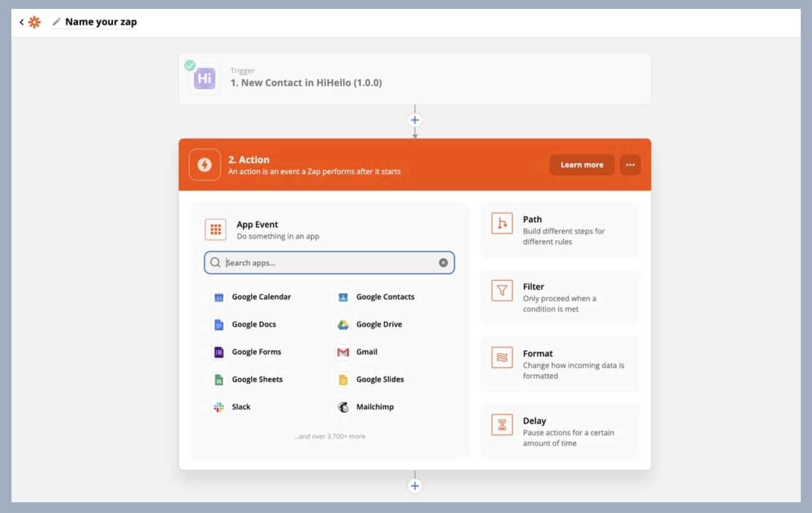Add a new step below the action
This screenshot has height=513, width=812.
415,486
